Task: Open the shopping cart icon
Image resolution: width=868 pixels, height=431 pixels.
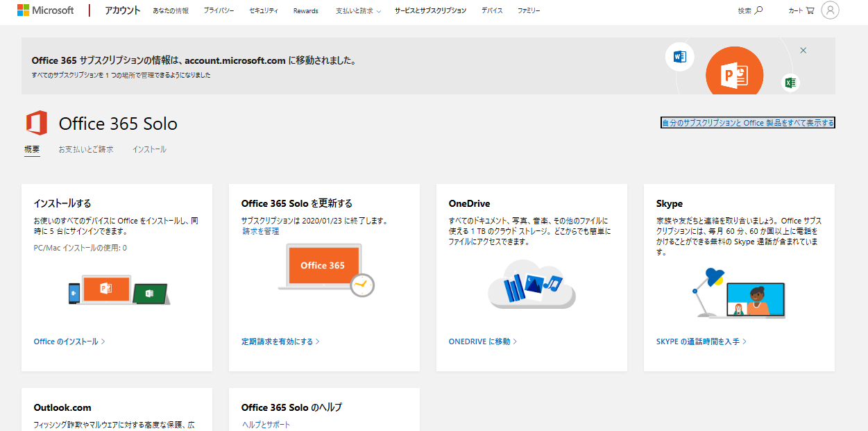Action: click(x=810, y=10)
